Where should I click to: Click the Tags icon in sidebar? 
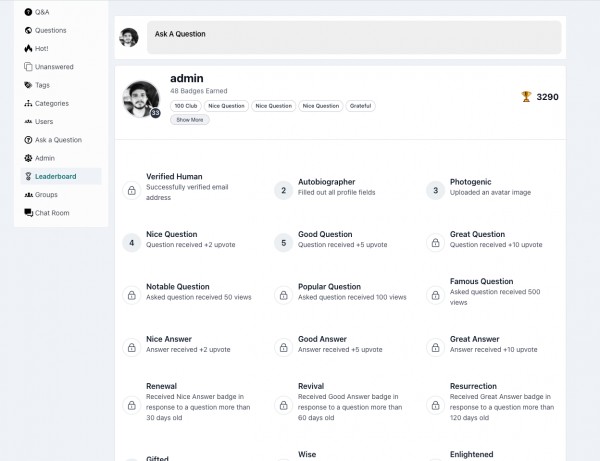tap(28, 85)
